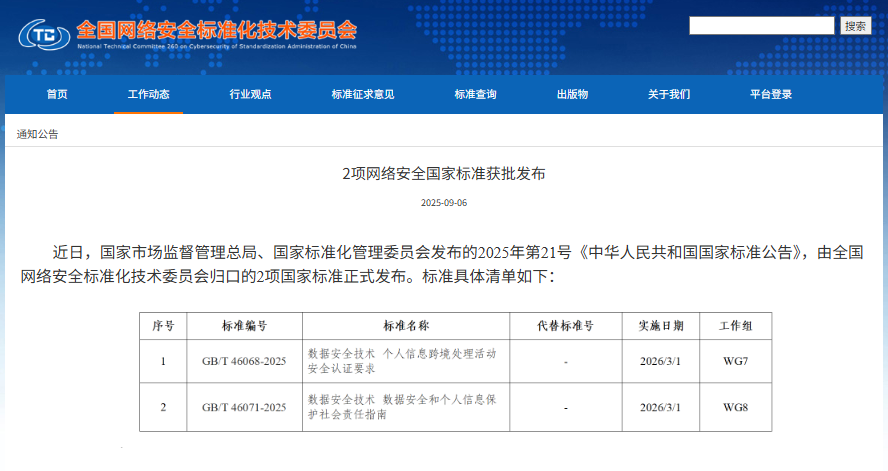Select the GB/T 46071-2025 cell
Image resolution: width=888 pixels, height=471 pixels.
tap(244, 407)
